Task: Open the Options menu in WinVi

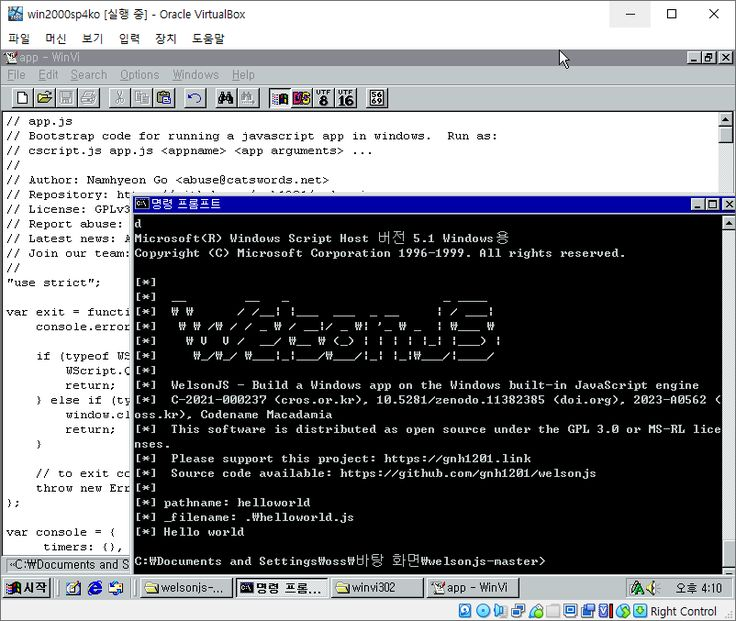Action: (139, 75)
